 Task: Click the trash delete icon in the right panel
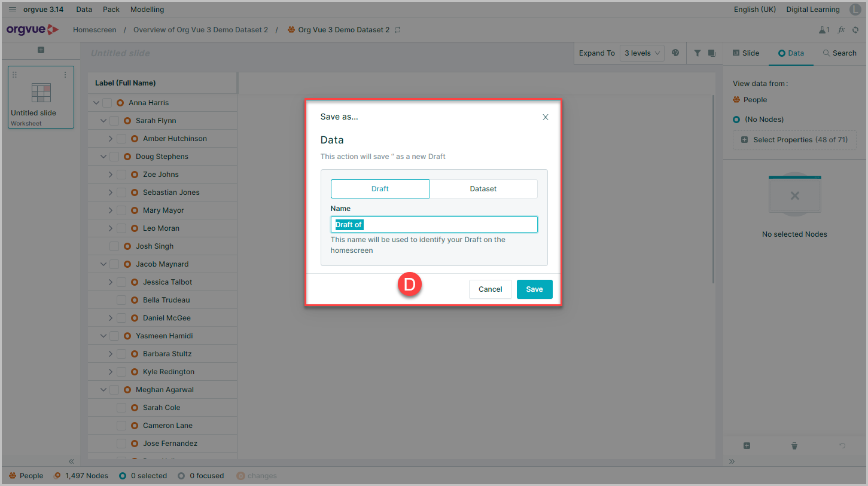coord(794,446)
